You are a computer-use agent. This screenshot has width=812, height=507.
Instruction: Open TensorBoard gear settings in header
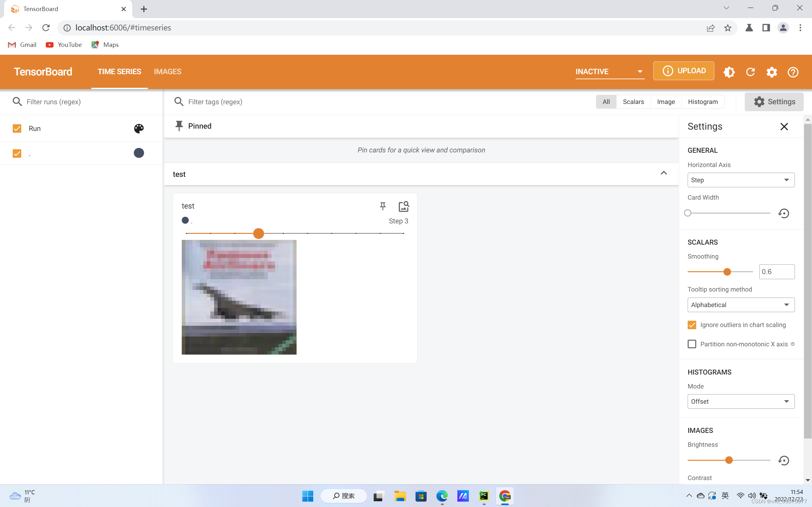tap(771, 72)
